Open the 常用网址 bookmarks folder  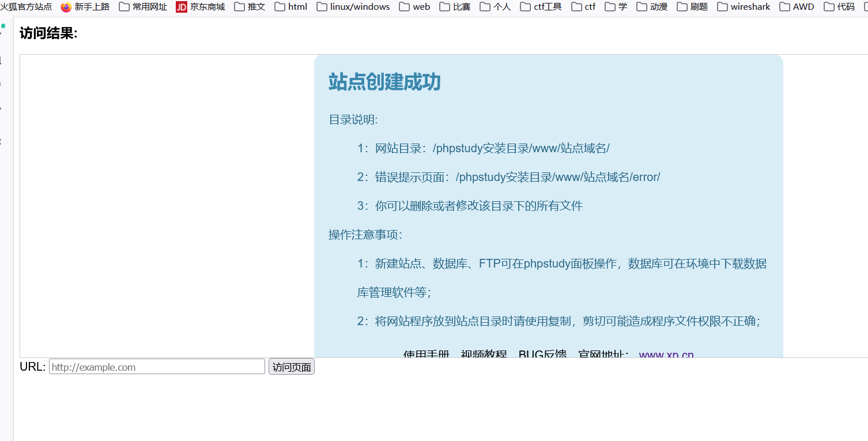143,7
